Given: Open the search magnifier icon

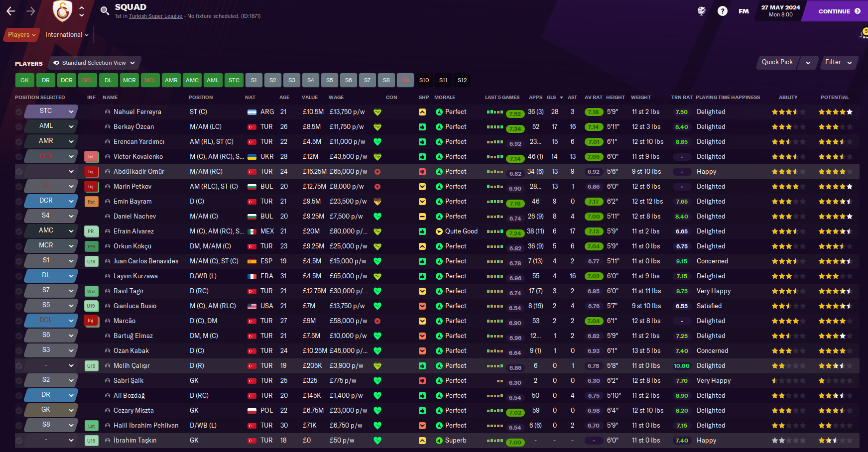Looking at the screenshot, I should coord(105,11).
